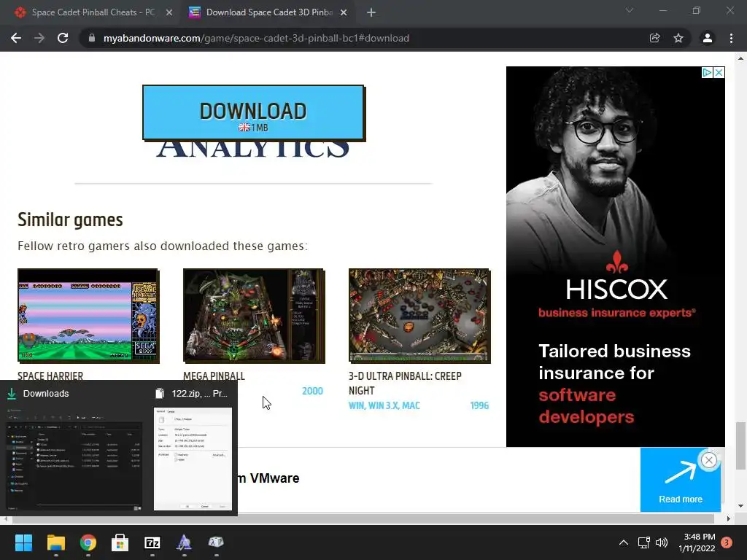The image size is (747, 560).
Task: Open 3-D ULTRA PINBALL: CREEP NIGHT link
Action: 405,384
